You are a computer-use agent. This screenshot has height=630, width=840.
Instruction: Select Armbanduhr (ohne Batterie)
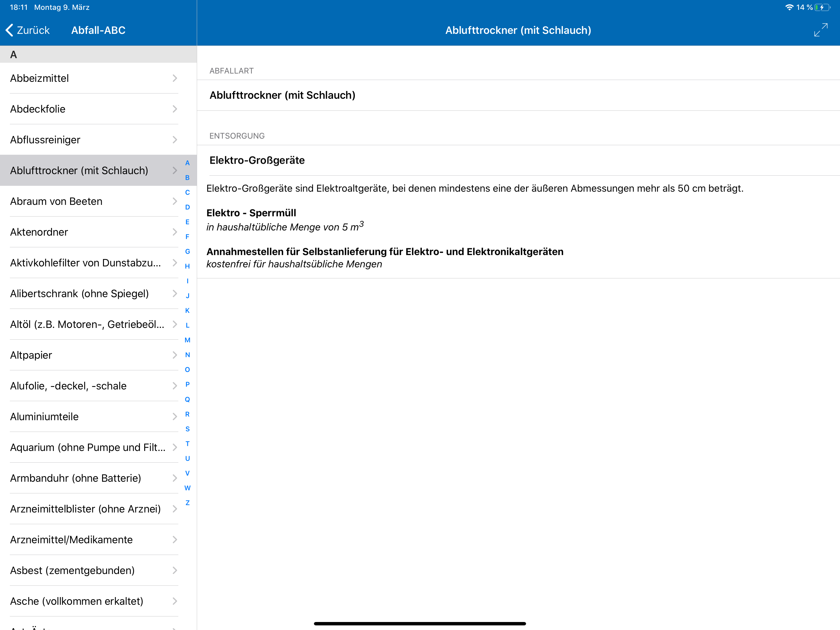click(x=98, y=478)
